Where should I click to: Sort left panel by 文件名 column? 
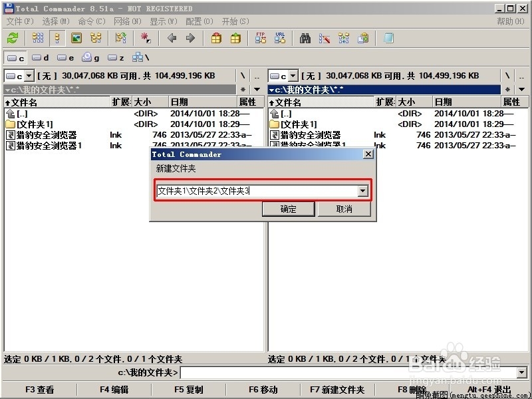click(58, 102)
